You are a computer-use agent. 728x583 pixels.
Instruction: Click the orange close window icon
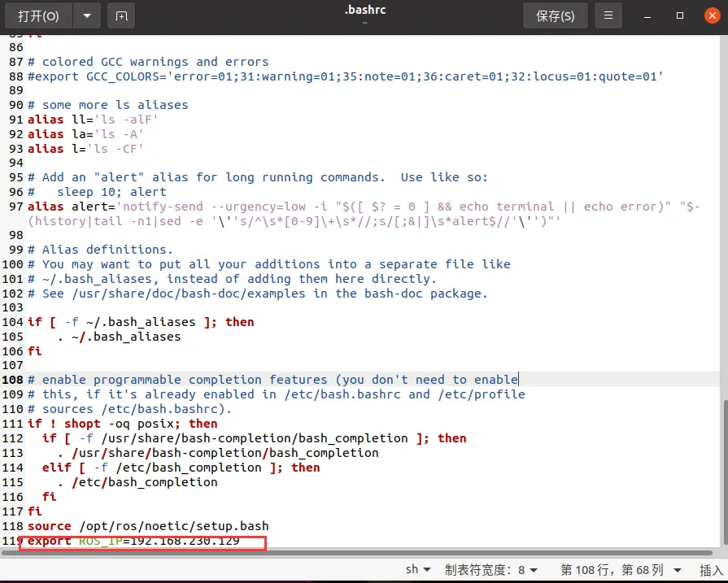tap(713, 15)
